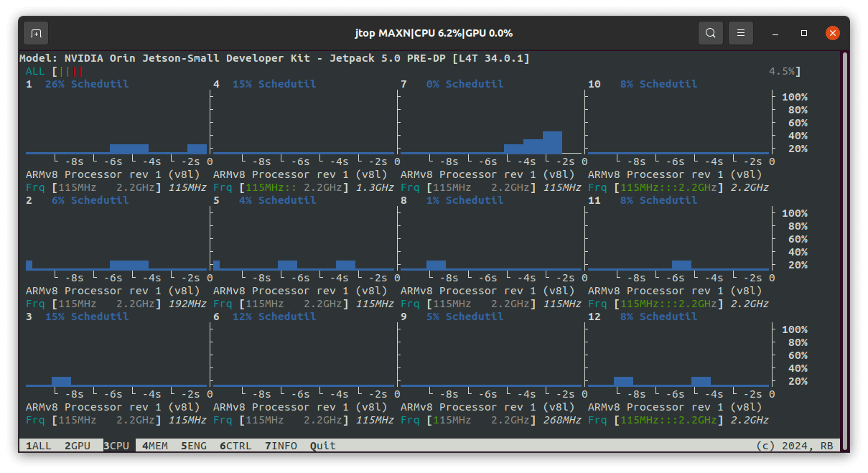Click Quit in the bottom bar
Screen dimensions: 868x473
click(323, 446)
